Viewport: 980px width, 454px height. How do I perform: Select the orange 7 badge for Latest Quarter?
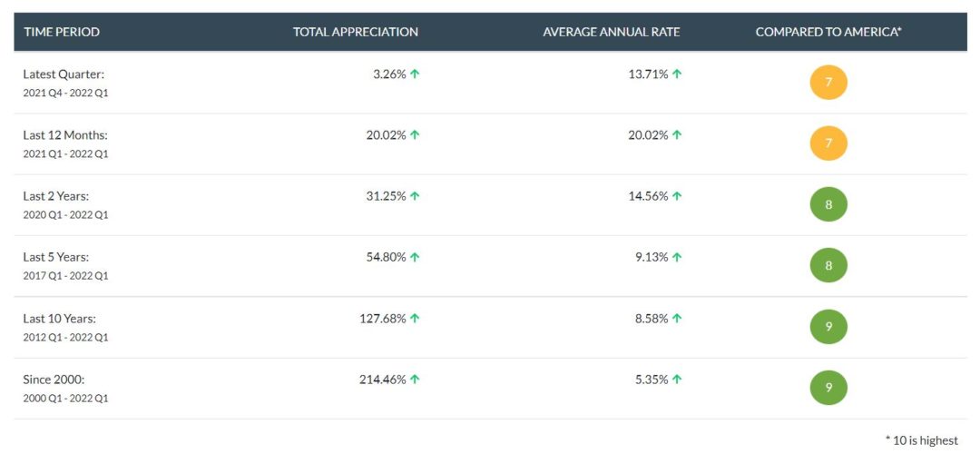coord(828,82)
